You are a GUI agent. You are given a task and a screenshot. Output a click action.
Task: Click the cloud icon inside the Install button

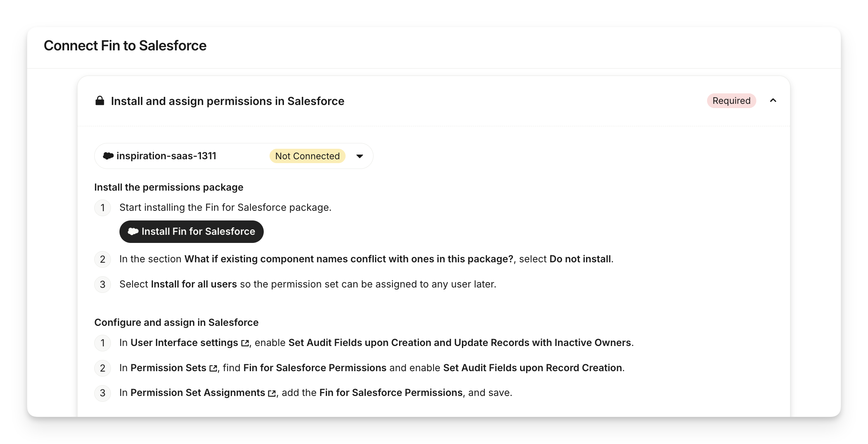coord(133,231)
